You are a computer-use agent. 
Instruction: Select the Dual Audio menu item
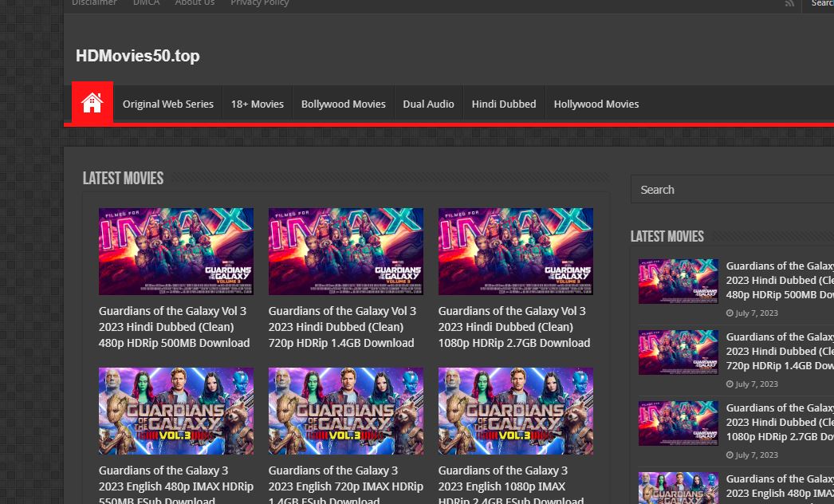429,104
